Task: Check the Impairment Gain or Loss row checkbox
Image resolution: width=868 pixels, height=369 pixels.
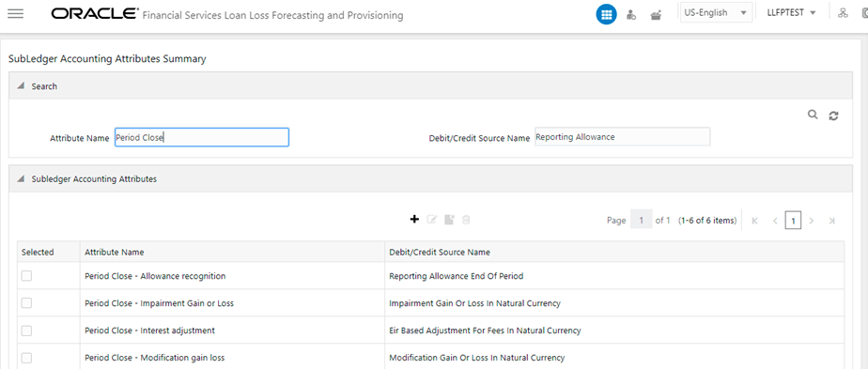Action: pyautogui.click(x=26, y=303)
